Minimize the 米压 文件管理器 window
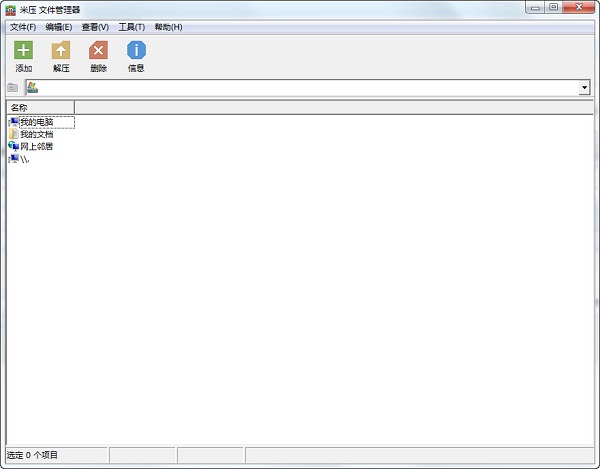 [x=535, y=7]
